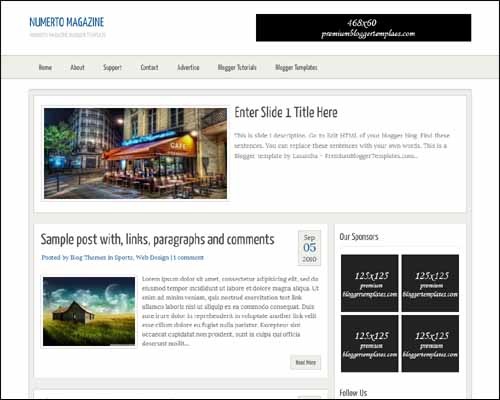Click the cafe street slider image

pos(136,153)
